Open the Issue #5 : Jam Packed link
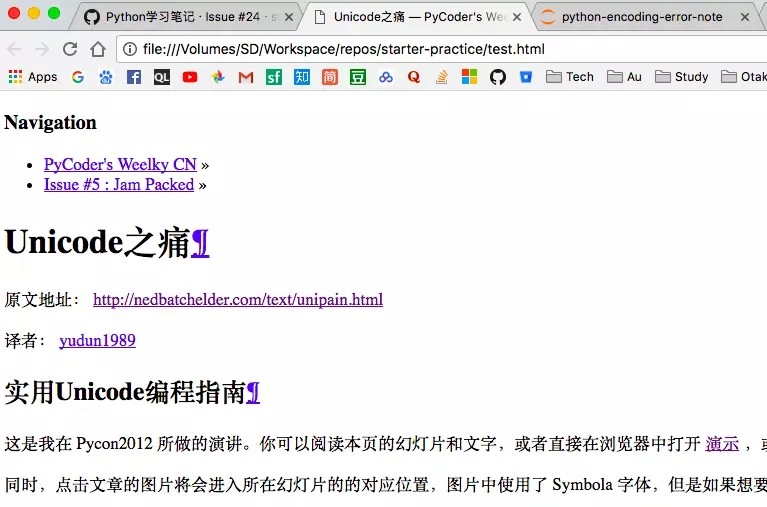This screenshot has width=767, height=507. pos(119,185)
